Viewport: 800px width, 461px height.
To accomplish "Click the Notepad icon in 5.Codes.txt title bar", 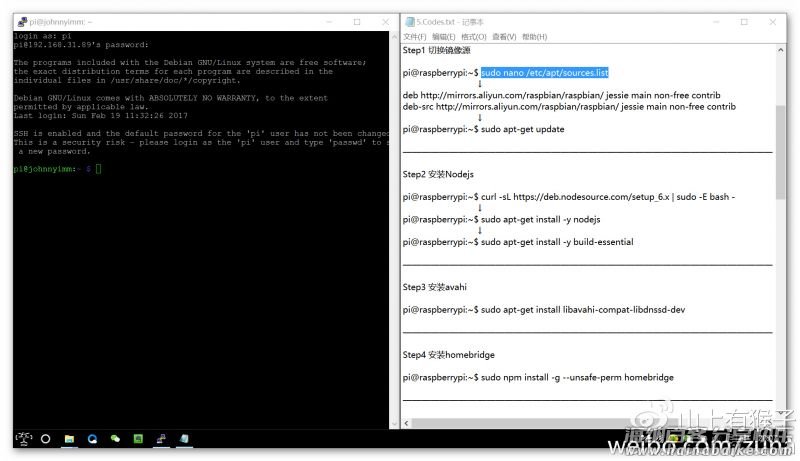I will [x=409, y=22].
